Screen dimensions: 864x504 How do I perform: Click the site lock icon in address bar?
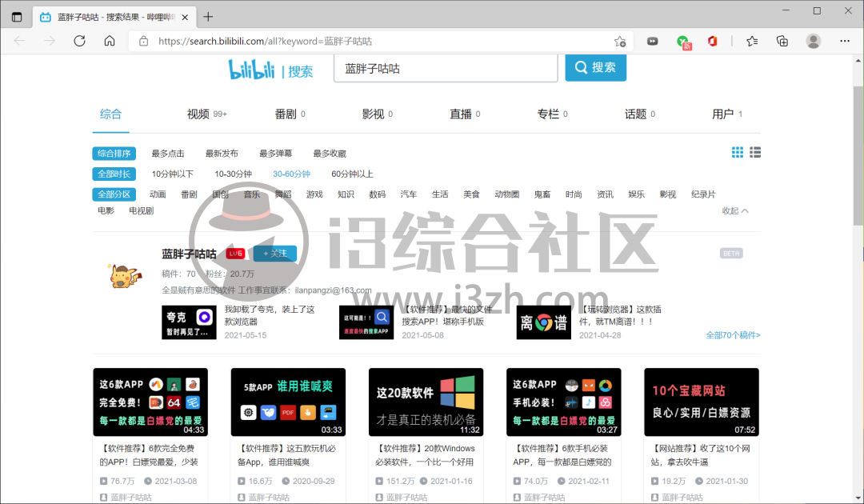(x=144, y=42)
